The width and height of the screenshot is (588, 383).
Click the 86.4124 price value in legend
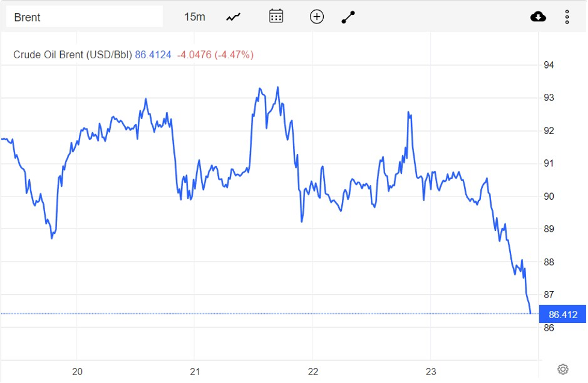[153, 55]
